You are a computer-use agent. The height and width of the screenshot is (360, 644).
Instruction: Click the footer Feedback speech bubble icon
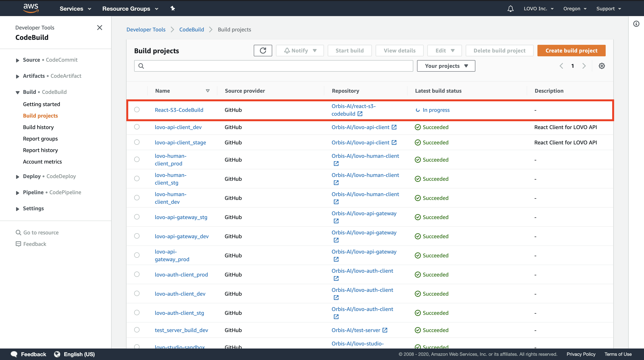pyautogui.click(x=14, y=354)
